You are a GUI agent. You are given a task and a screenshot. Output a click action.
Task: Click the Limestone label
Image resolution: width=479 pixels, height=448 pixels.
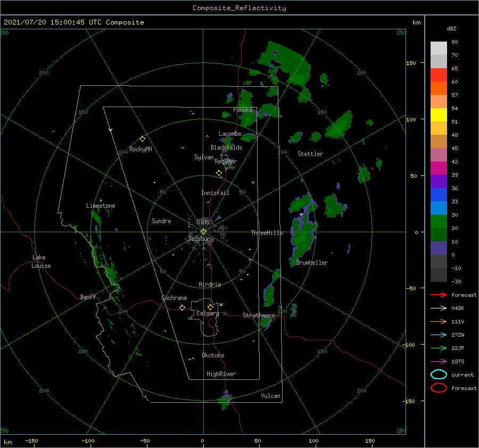101,206
